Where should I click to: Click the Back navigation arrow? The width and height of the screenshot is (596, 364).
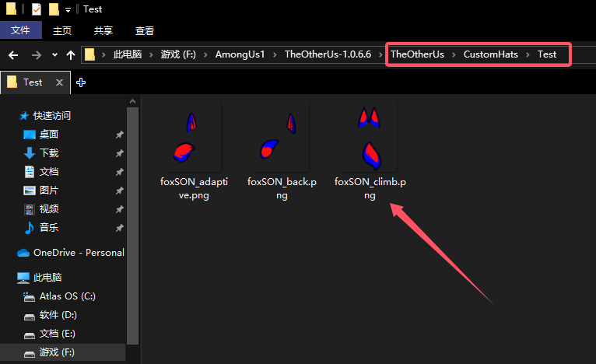pos(13,55)
